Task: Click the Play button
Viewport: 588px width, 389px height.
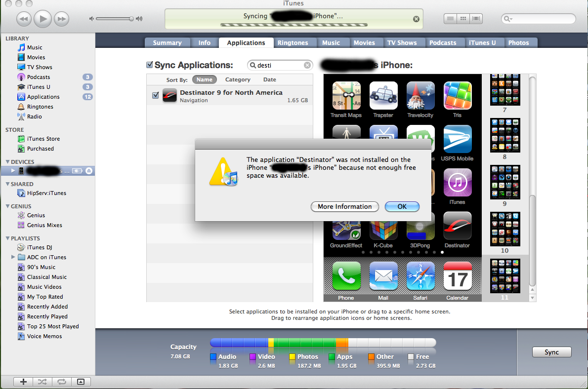Action: click(x=43, y=19)
